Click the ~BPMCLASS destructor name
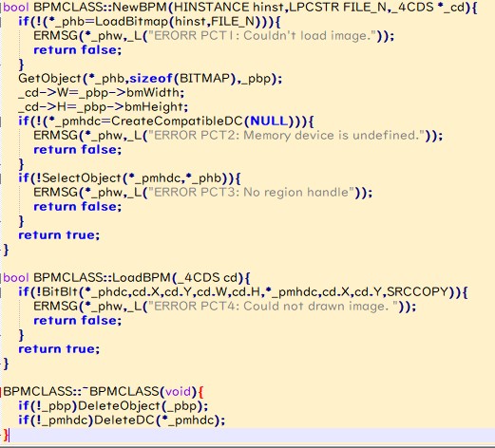 (121, 391)
